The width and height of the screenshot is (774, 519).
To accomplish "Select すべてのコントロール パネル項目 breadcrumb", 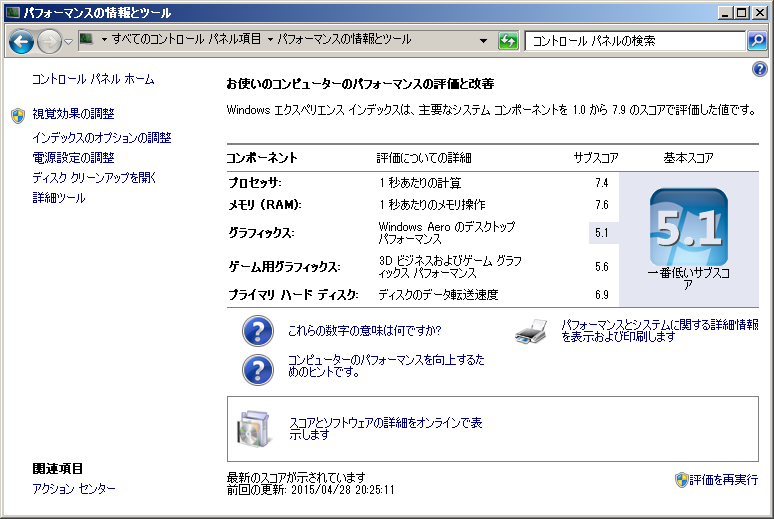I will 186,39.
